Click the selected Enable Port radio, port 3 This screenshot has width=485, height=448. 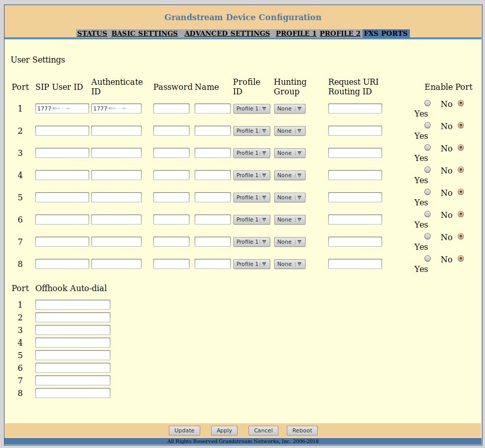point(461,147)
